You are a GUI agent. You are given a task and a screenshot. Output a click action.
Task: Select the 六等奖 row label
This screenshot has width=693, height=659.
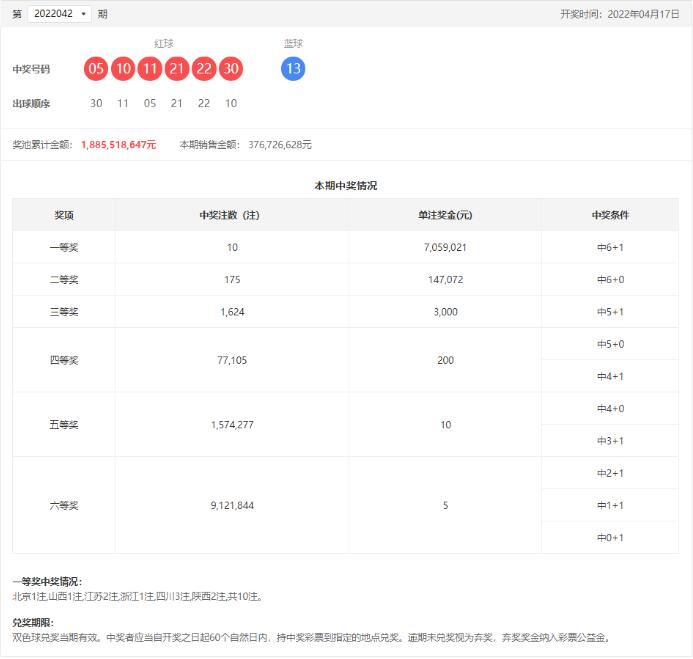64,506
